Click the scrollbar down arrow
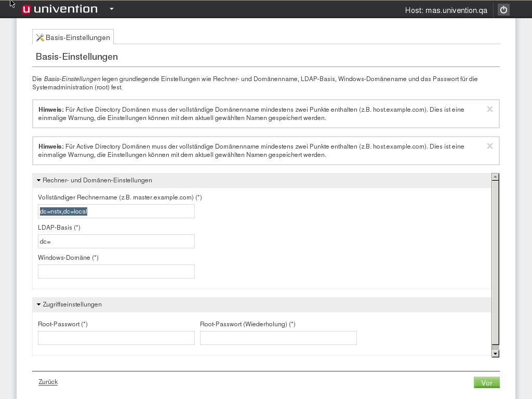This screenshot has height=399, width=532. click(495, 353)
